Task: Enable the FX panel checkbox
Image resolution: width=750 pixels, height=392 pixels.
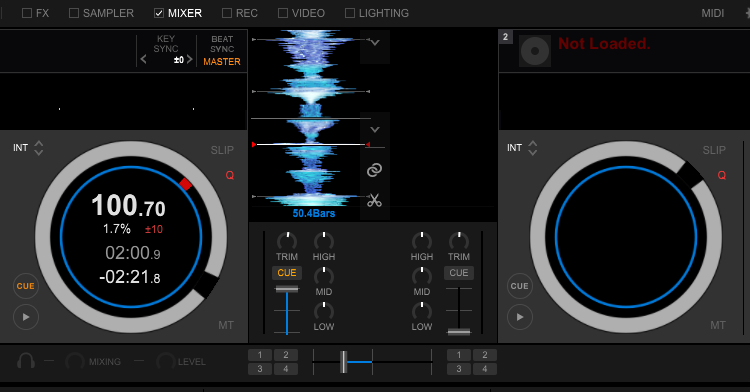Action: click(x=27, y=13)
